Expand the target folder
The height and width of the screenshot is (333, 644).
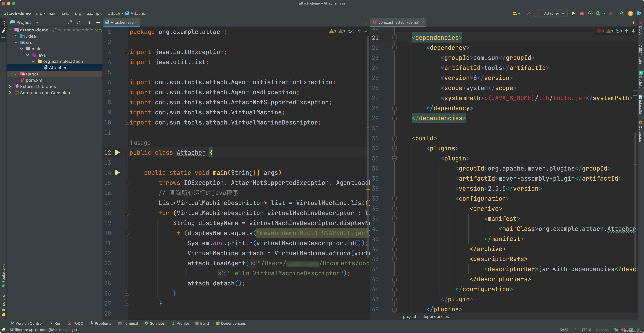[16, 74]
